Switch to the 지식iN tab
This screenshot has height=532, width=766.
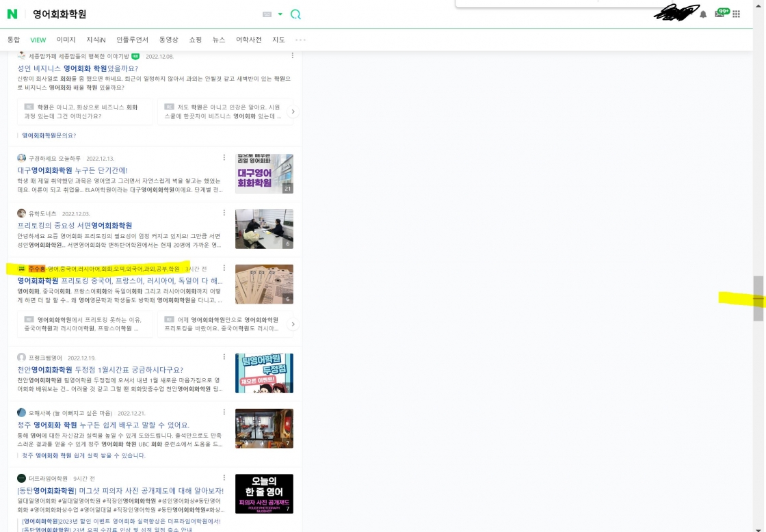pyautogui.click(x=96, y=40)
